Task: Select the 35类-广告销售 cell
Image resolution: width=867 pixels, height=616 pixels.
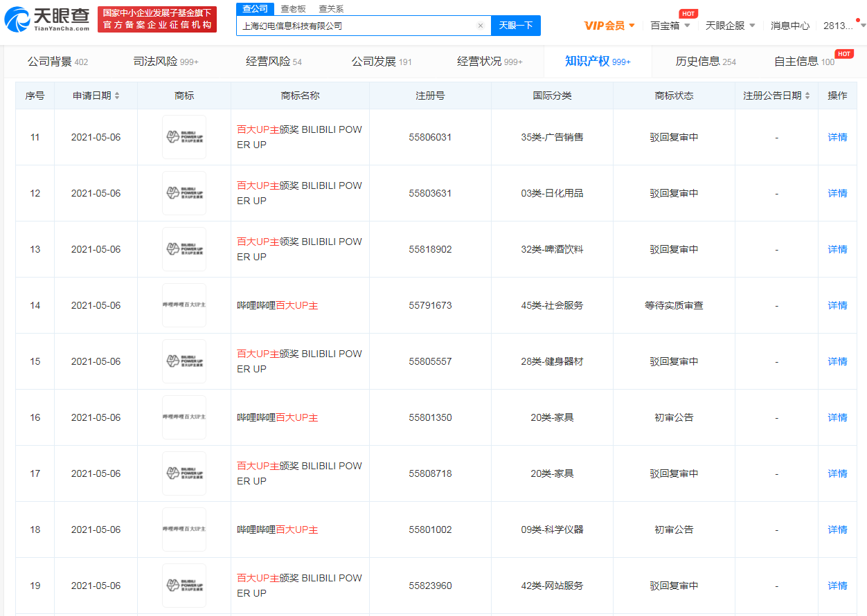Action: click(552, 137)
